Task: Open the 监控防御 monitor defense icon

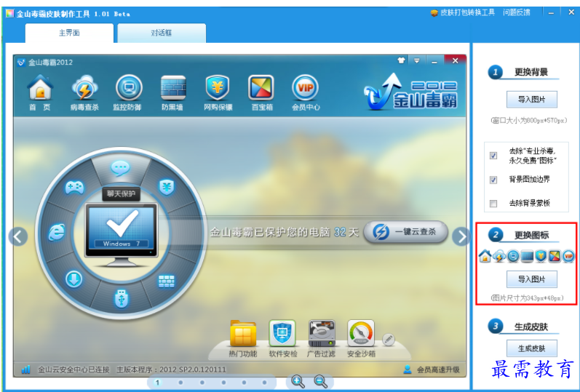Action: tap(129, 88)
